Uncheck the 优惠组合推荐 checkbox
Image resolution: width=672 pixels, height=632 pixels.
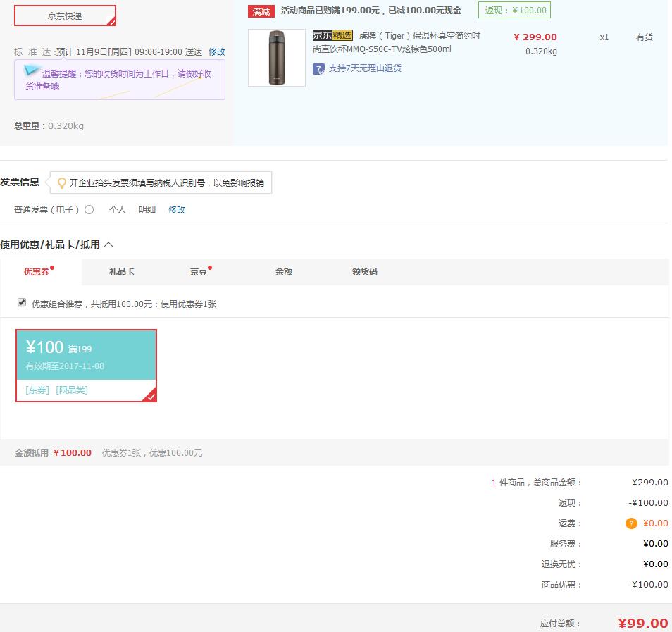pyautogui.click(x=22, y=303)
